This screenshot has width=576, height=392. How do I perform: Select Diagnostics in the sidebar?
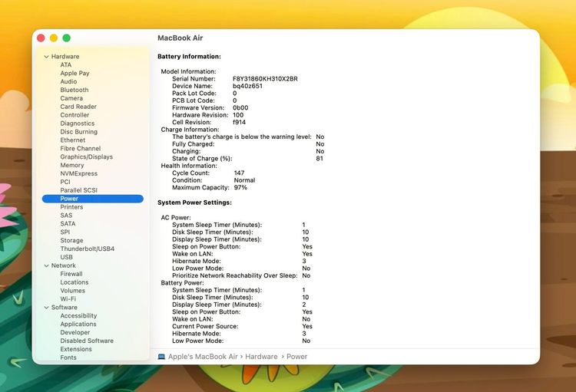coord(77,124)
